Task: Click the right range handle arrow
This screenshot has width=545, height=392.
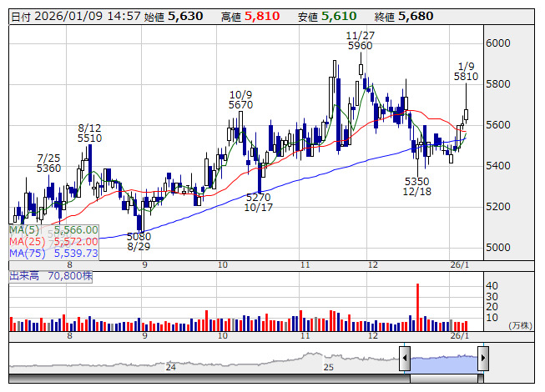Action: 483,359
